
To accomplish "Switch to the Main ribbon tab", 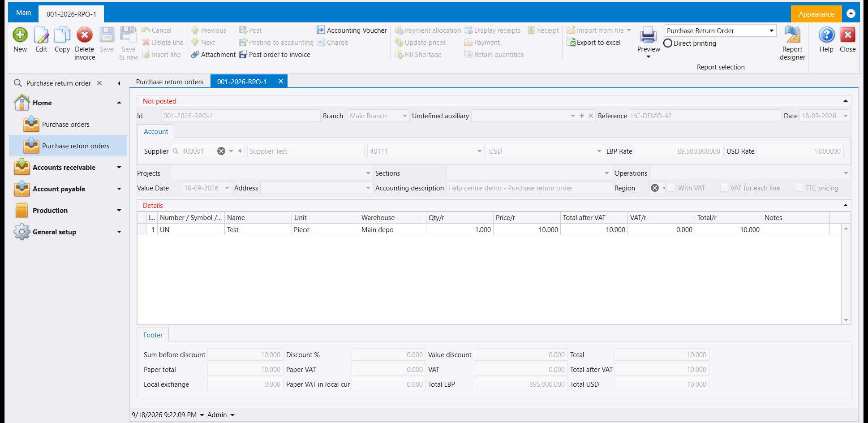I will [23, 13].
